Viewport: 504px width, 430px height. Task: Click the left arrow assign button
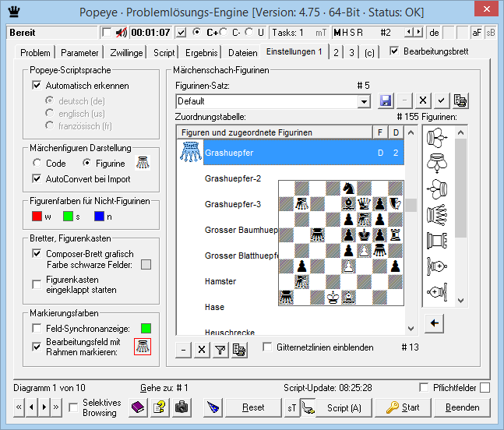[x=434, y=323]
